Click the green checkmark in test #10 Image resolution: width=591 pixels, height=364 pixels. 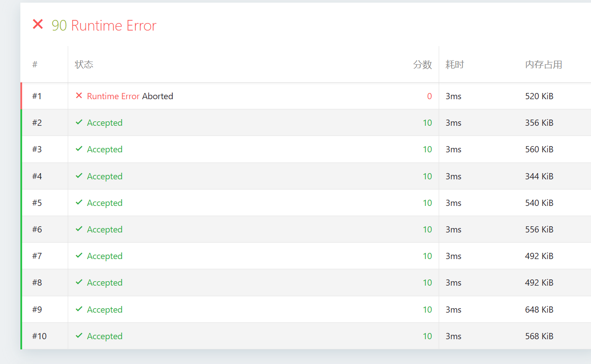coord(79,336)
